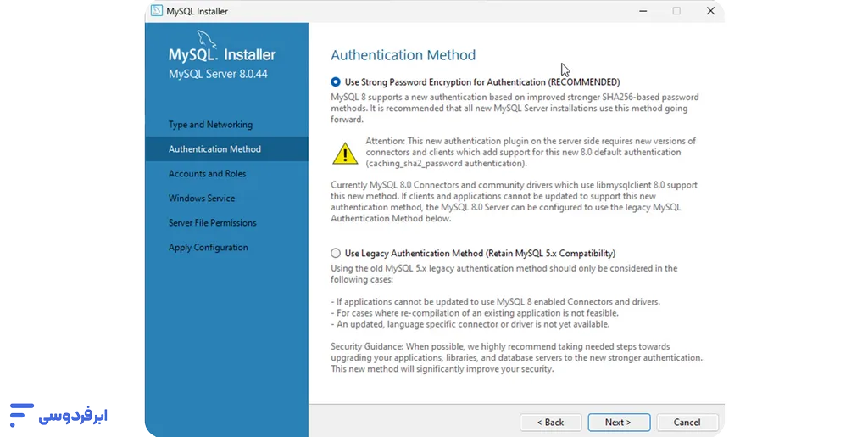Viewport: 868px width, 437px height.
Task: Click the MySQL Server 8.0.44 version text
Action: 218,74
